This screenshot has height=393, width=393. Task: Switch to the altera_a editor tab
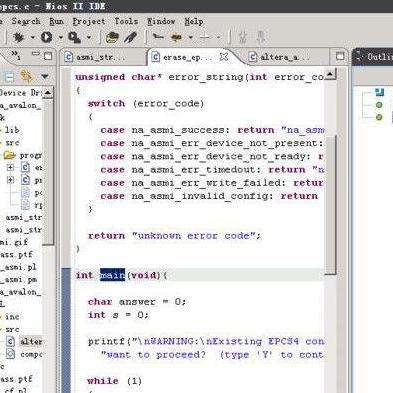pos(278,57)
